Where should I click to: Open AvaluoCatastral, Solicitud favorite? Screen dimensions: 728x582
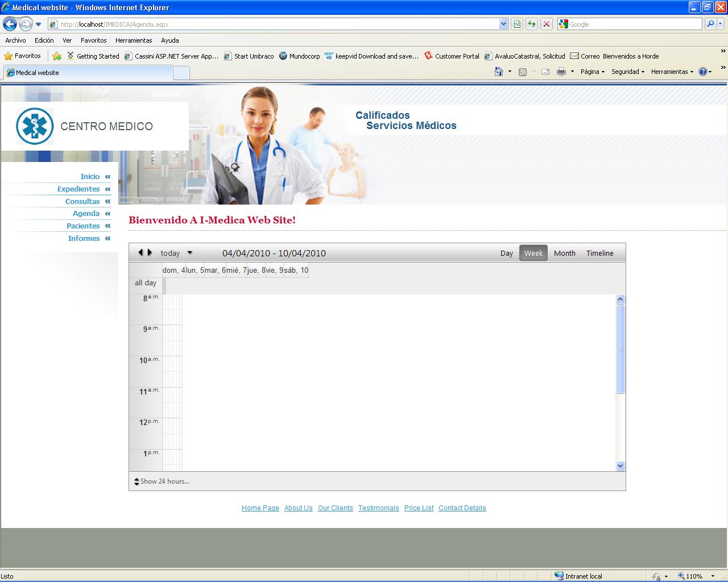(x=524, y=56)
